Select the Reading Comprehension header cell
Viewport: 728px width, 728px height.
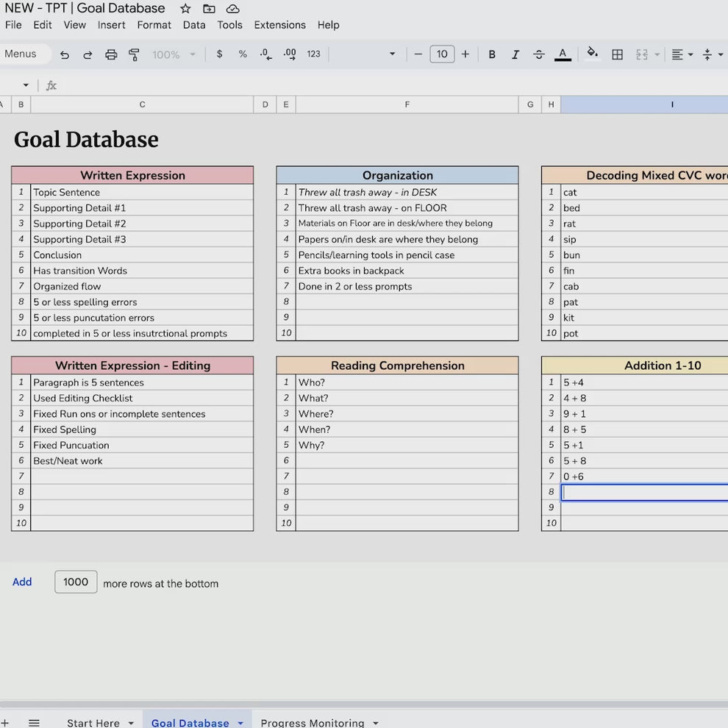pos(397,365)
